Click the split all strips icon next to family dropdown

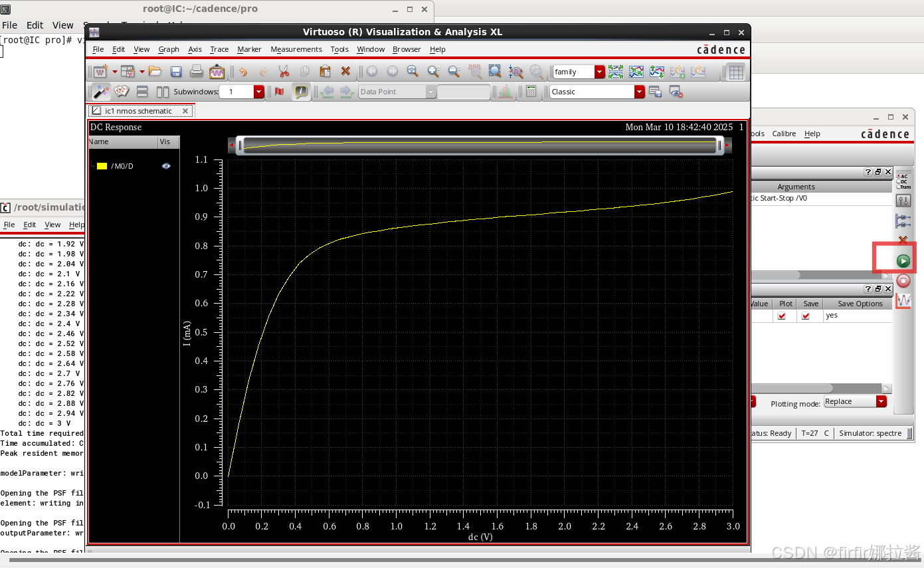[x=616, y=72]
